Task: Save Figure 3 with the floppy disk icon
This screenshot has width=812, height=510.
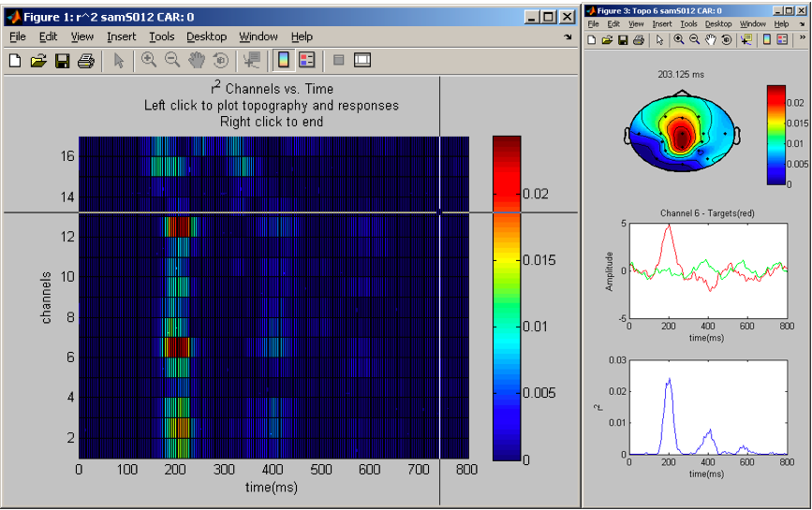Action: click(623, 40)
